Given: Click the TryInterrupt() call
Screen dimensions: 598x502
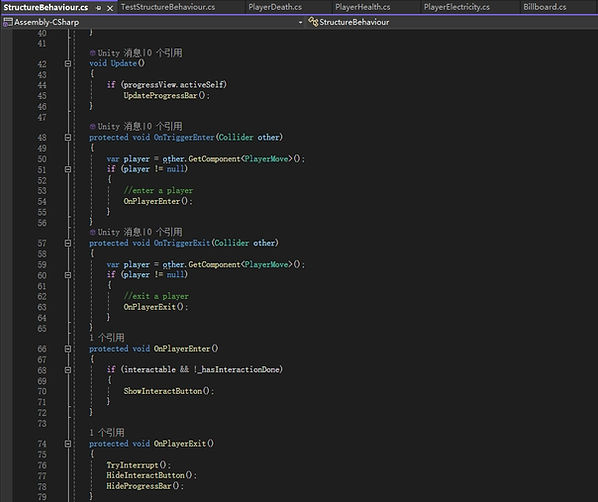Looking at the screenshot, I should pyautogui.click(x=138, y=465).
